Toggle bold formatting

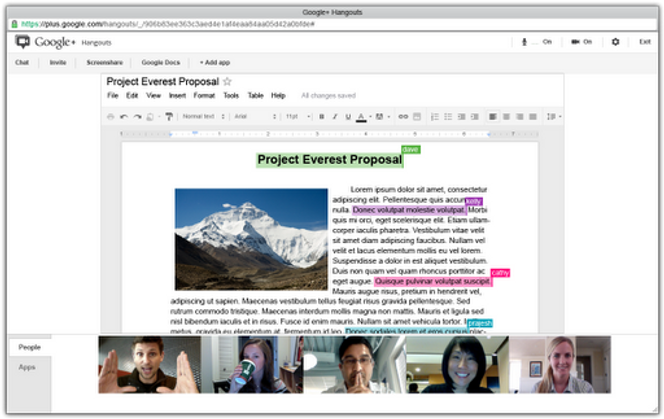click(321, 117)
